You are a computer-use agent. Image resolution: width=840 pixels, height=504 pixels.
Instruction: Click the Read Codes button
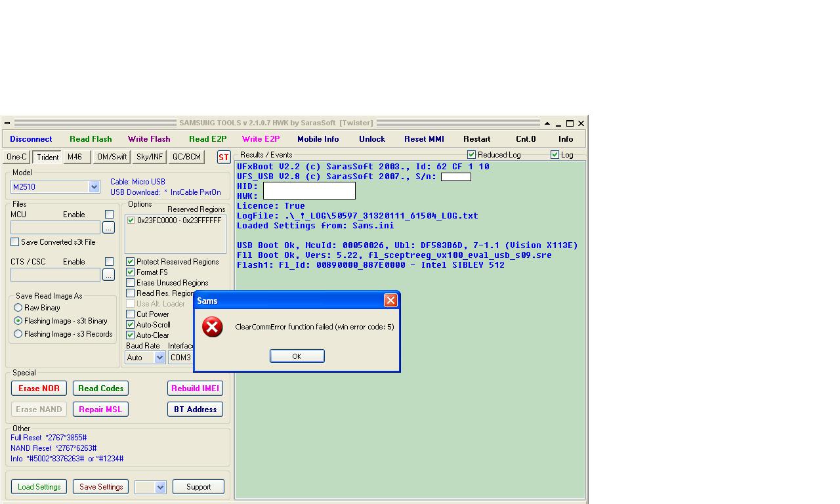point(100,388)
